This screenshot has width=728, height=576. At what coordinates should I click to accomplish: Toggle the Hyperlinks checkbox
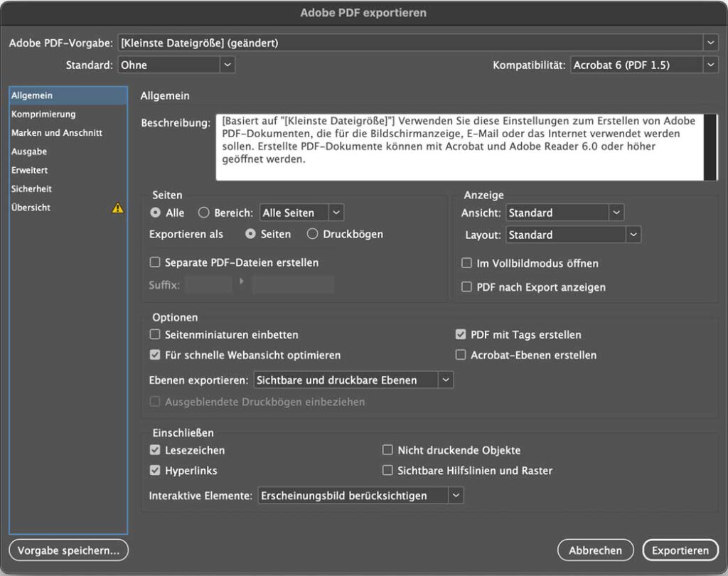154,471
